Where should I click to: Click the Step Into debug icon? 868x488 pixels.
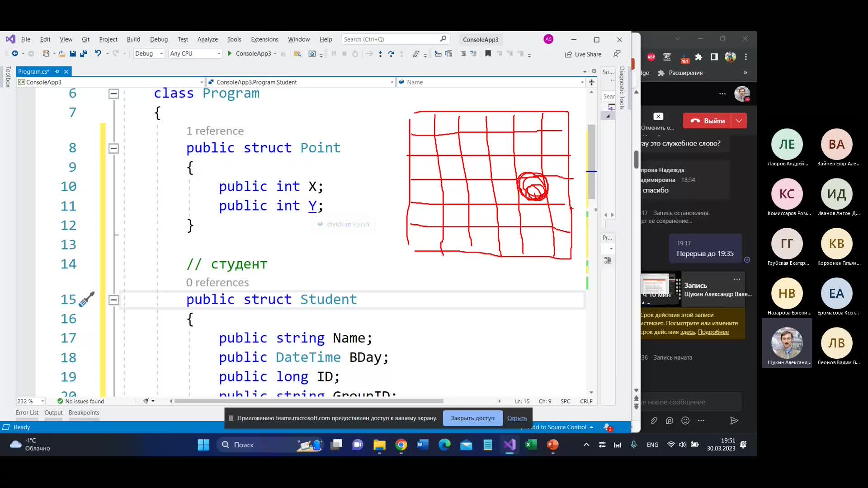[380, 54]
